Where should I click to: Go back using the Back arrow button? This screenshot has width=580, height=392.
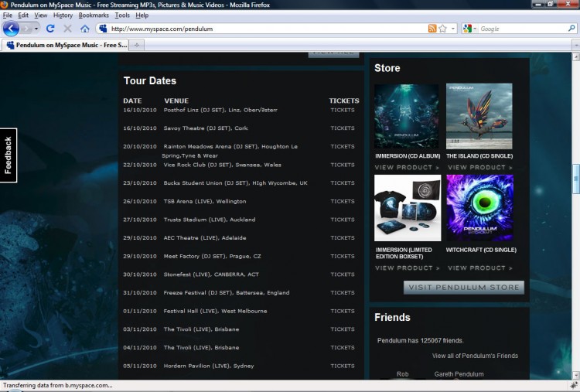[x=11, y=29]
